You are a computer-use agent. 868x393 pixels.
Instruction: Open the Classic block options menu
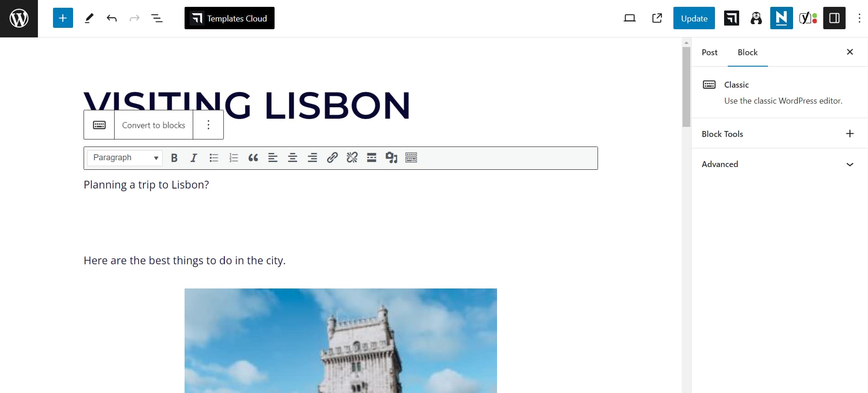(208, 125)
